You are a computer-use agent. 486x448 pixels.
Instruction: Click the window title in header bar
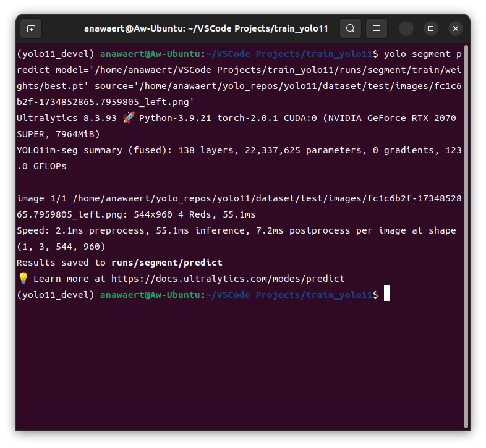pyautogui.click(x=206, y=28)
